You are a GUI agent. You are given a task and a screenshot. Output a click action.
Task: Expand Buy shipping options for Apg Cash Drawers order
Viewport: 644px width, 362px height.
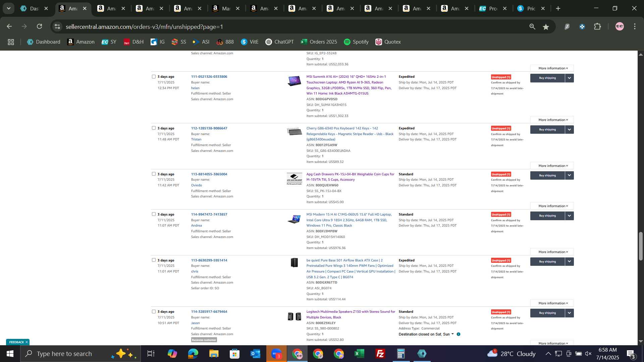coord(569,176)
